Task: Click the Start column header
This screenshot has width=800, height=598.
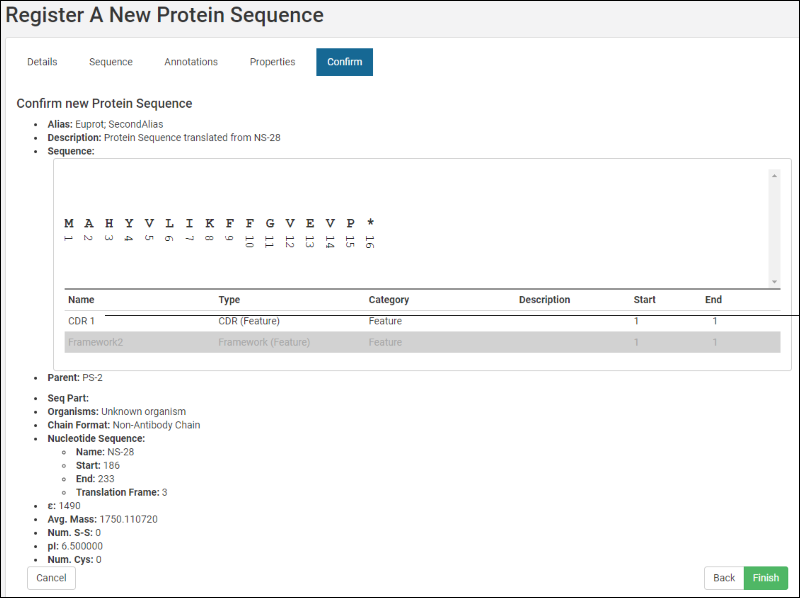Action: pyautogui.click(x=644, y=300)
